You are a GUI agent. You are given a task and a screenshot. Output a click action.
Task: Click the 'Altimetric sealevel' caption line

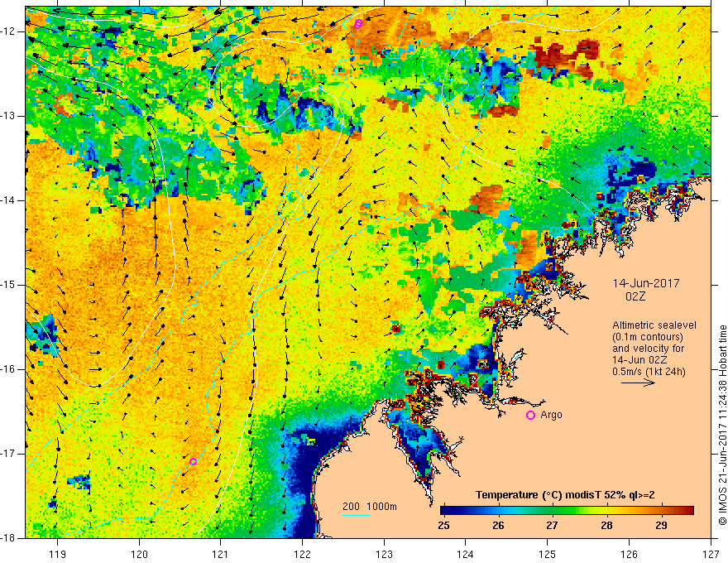(654, 325)
